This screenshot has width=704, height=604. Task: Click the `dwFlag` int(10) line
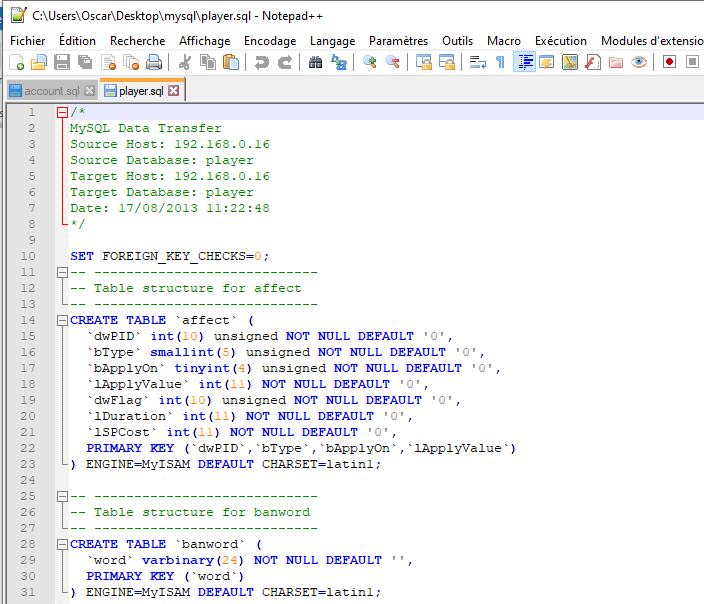pos(273,400)
